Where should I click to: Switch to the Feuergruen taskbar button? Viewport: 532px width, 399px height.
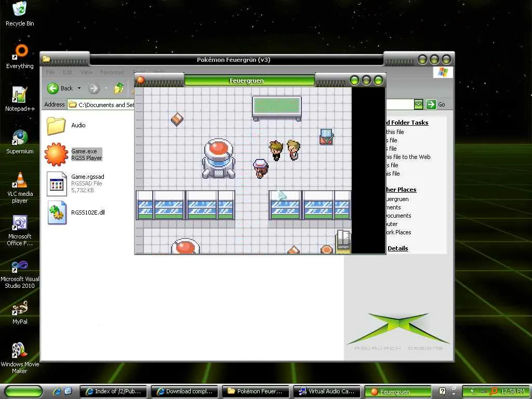pyautogui.click(x=397, y=392)
